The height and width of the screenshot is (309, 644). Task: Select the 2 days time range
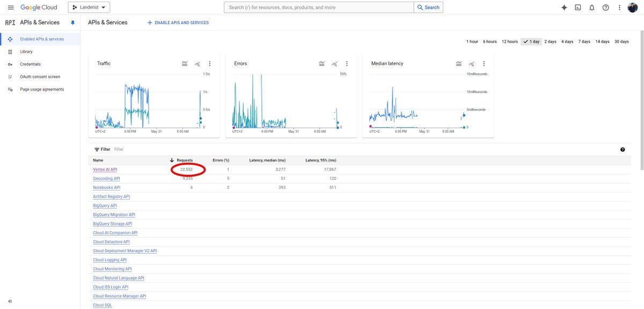click(550, 41)
